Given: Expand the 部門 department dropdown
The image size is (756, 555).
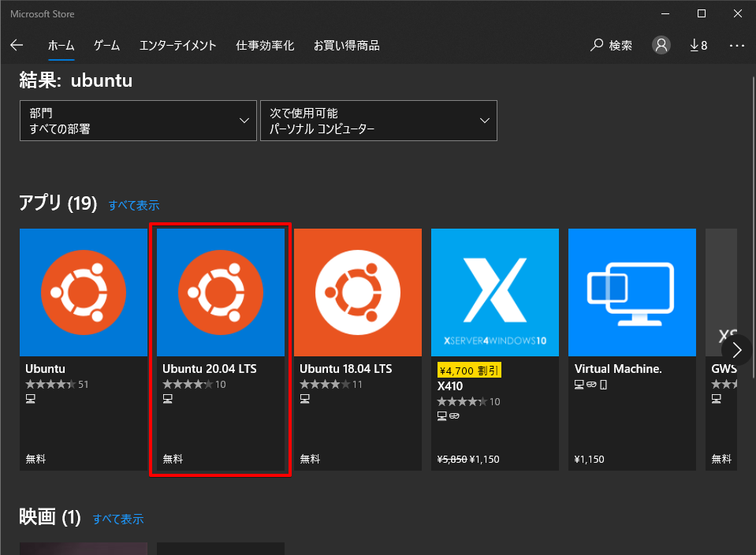Looking at the screenshot, I should pos(138,121).
